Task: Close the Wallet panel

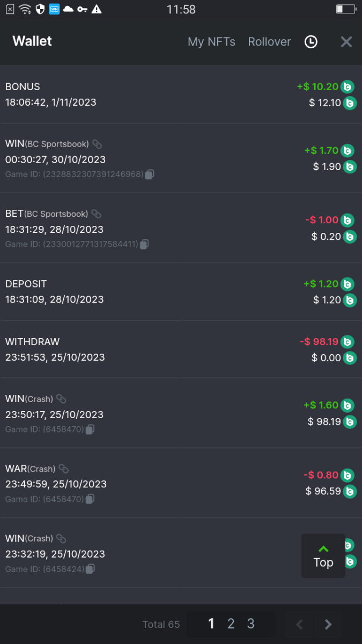Action: pyautogui.click(x=346, y=42)
